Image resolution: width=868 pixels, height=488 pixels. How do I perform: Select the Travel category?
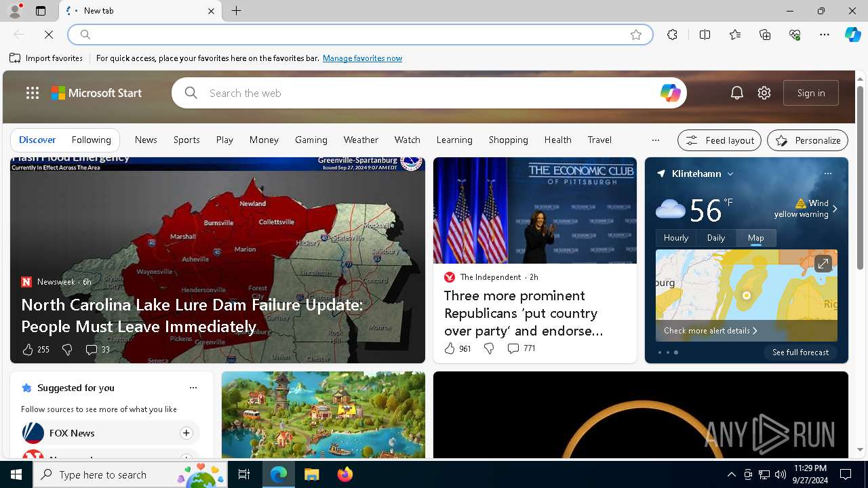(x=599, y=140)
